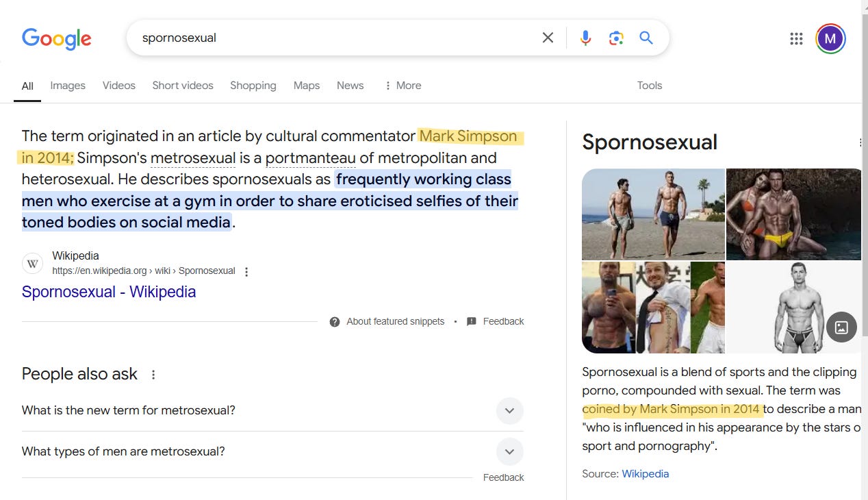Expand 'What types of men are metrosexual?'
The image size is (868, 500).
[509, 451]
